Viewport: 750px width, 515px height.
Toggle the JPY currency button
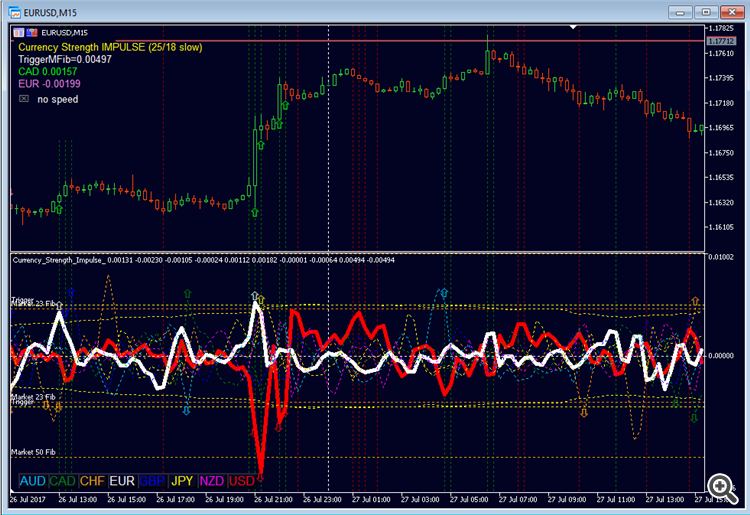(182, 481)
